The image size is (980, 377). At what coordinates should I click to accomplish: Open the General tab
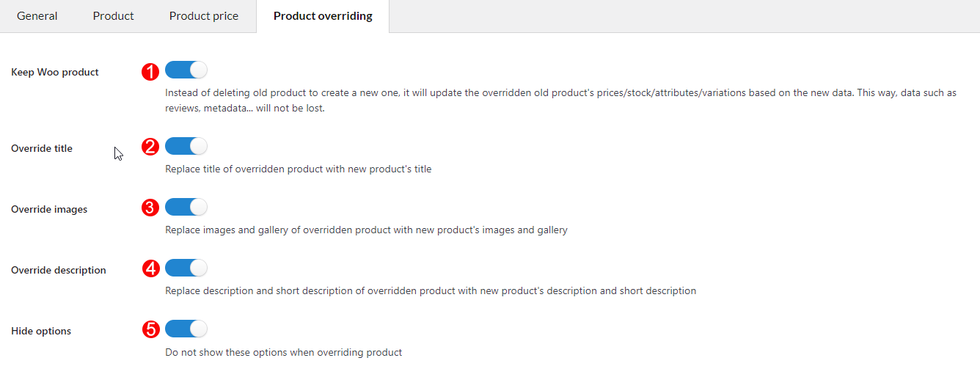37,16
